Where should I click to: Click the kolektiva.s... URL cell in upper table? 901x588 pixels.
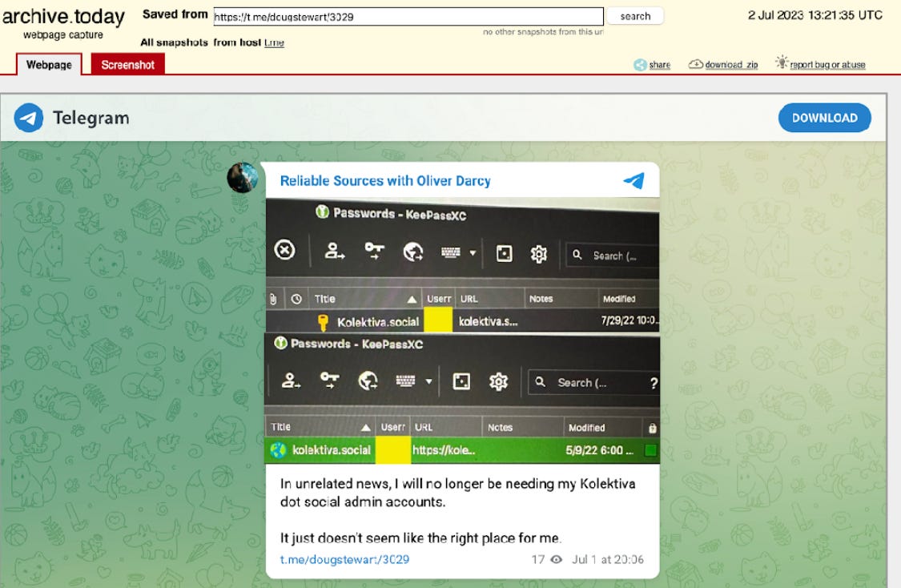(x=489, y=322)
